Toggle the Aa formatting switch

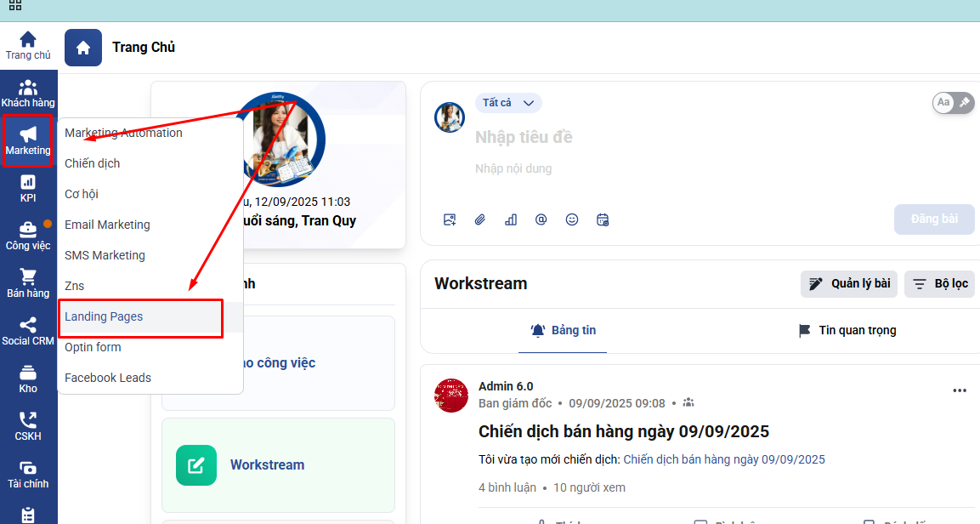pyautogui.click(x=953, y=103)
